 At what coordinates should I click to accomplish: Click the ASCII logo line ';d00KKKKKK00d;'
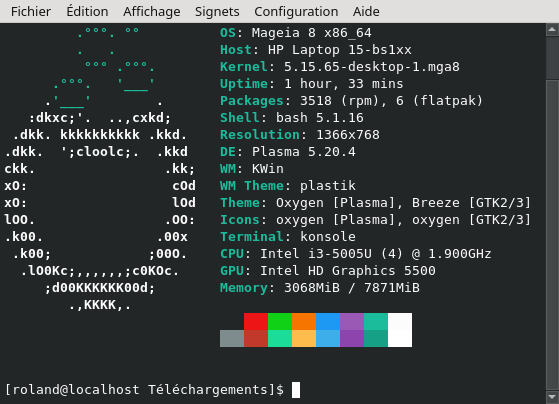coord(100,288)
